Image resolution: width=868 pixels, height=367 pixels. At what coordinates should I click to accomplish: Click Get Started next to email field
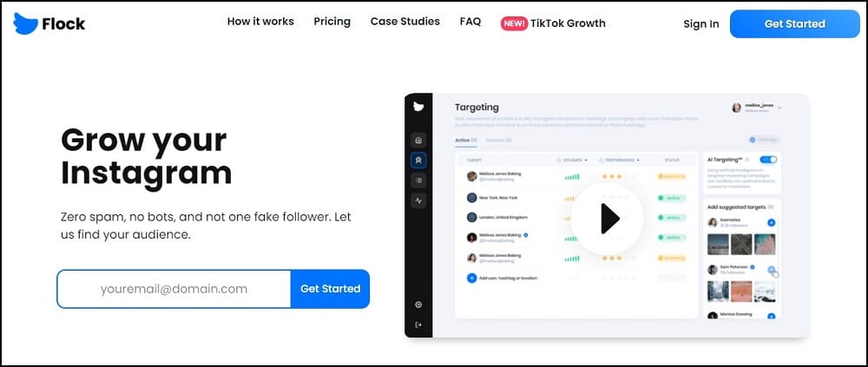(330, 288)
